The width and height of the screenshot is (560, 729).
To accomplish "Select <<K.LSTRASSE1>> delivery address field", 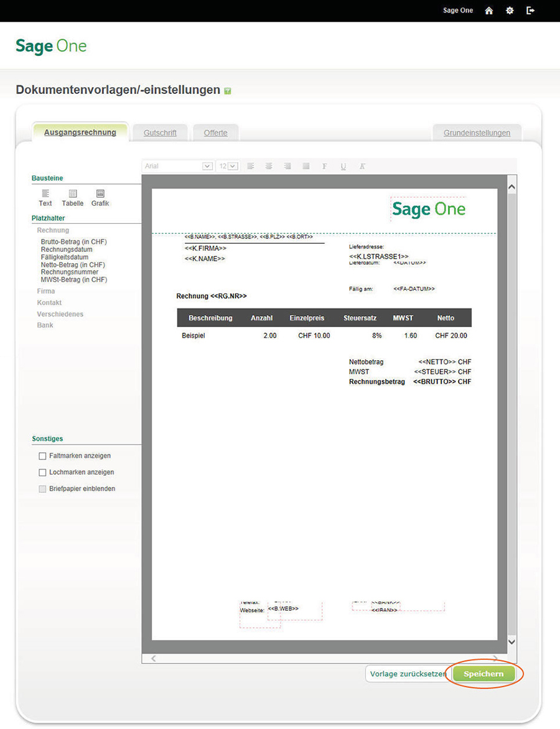I will tap(378, 257).
